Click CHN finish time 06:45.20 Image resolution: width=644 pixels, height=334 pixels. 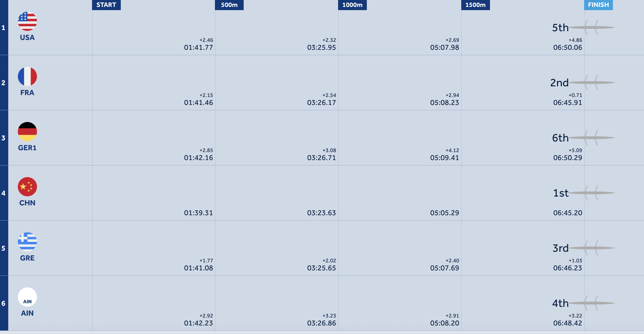(568, 213)
